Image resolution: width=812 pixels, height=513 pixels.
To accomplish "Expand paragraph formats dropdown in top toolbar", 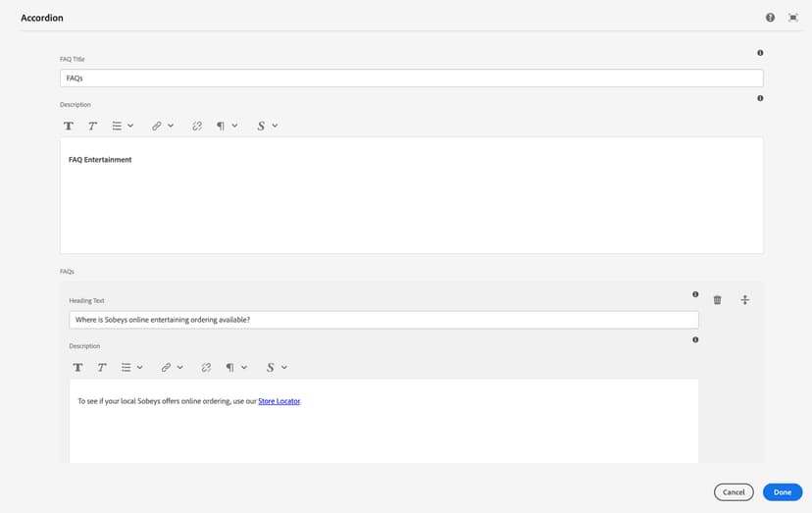I will point(227,126).
